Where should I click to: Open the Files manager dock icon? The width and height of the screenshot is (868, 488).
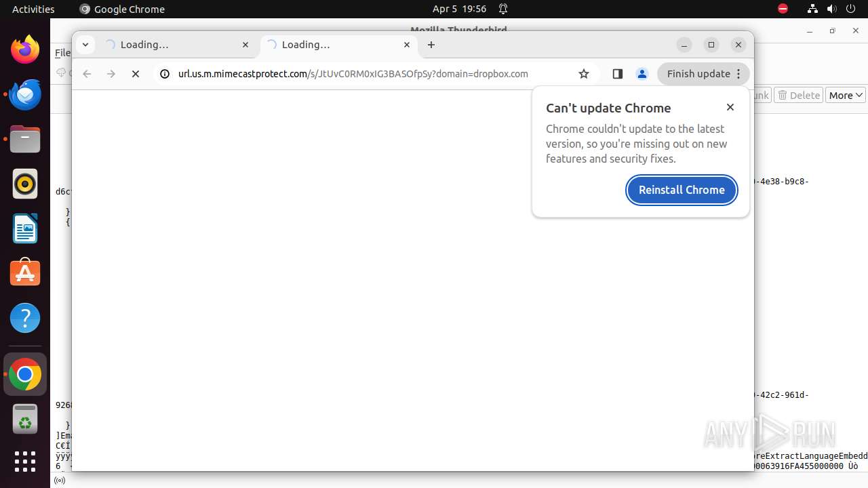[x=25, y=139]
